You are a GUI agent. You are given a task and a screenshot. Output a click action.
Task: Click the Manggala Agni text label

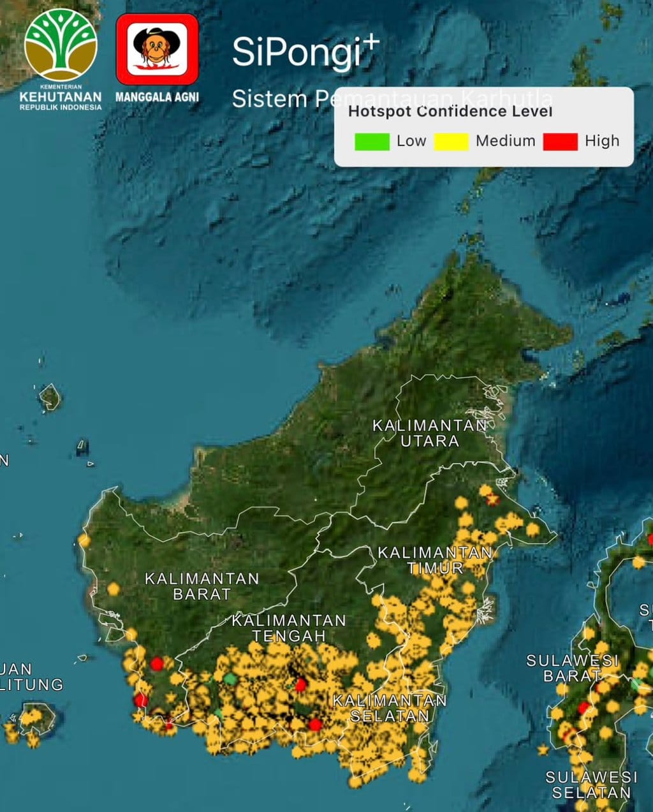157,97
